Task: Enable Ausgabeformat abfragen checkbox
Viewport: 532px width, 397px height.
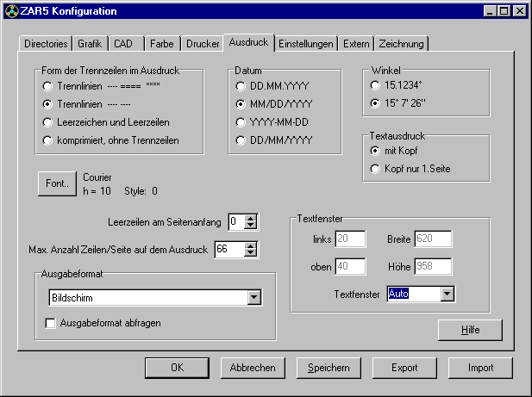Action: click(x=50, y=323)
